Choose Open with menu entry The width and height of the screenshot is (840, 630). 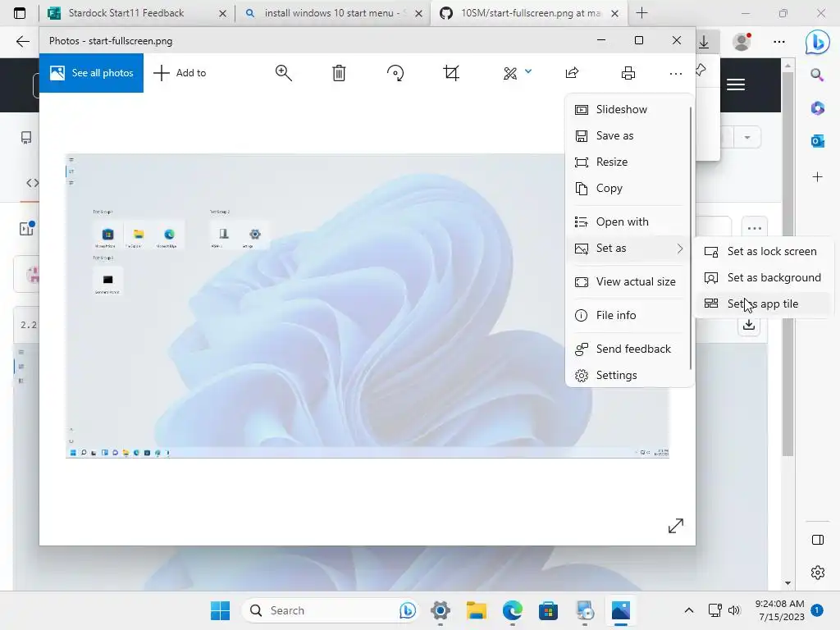point(628,221)
